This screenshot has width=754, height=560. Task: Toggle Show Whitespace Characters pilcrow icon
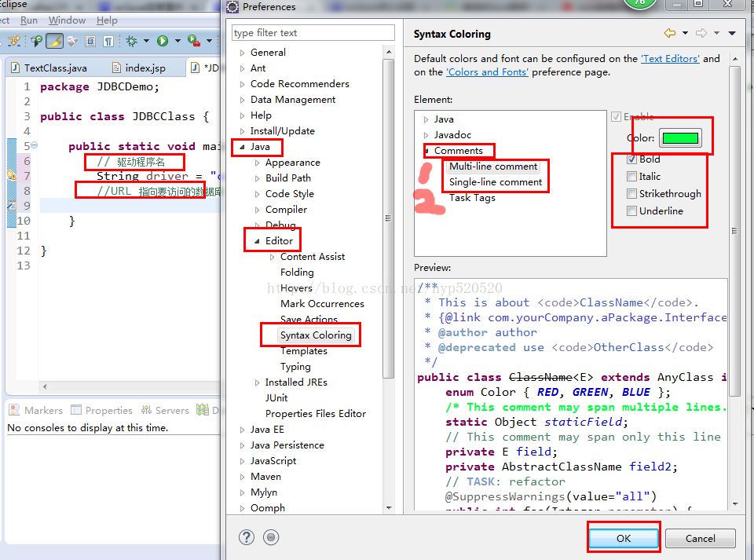tap(108, 42)
